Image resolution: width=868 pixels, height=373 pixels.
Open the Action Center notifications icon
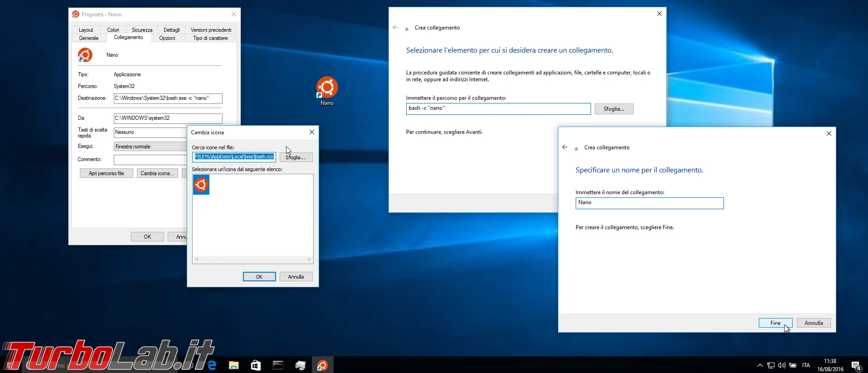click(x=856, y=366)
